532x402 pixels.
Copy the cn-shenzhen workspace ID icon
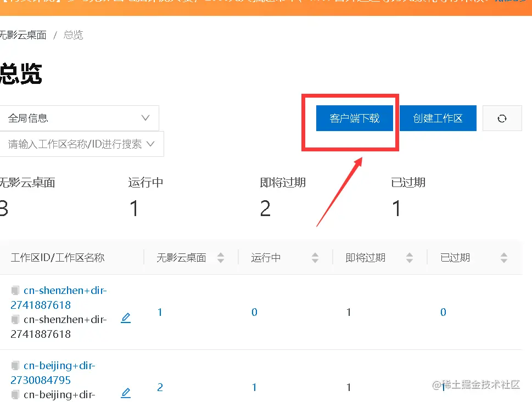[x=15, y=291]
